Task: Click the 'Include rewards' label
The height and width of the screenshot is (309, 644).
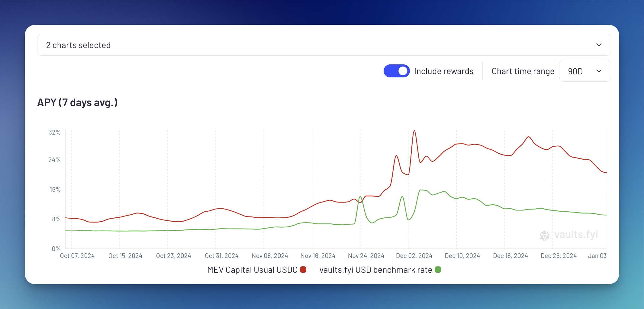Action: (x=444, y=71)
